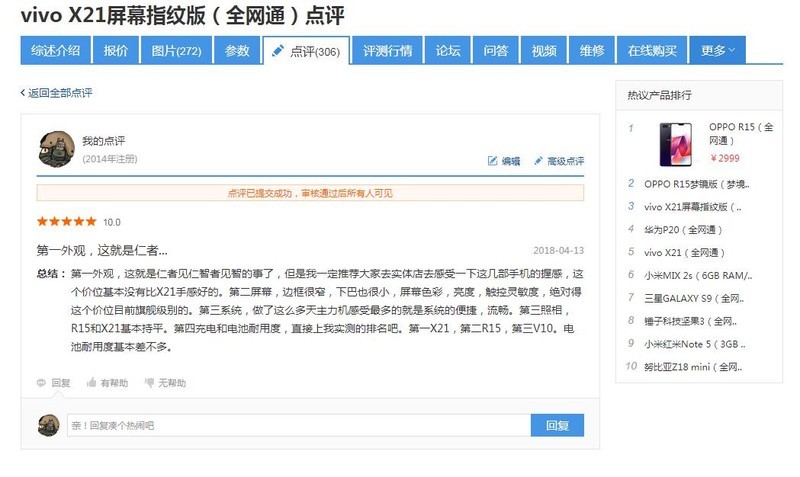Click the 10.0 rating score
The width and height of the screenshot is (800, 477).
(x=112, y=222)
